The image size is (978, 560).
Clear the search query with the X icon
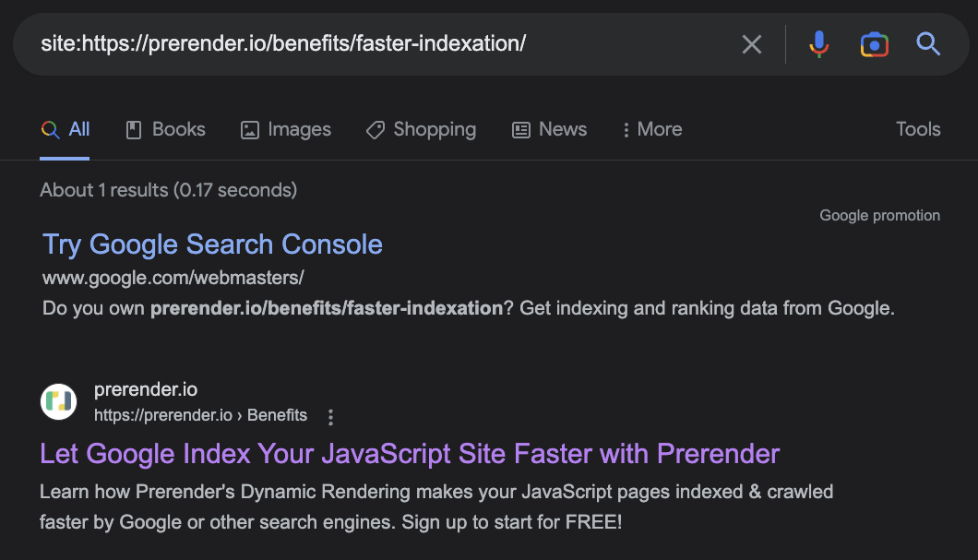[752, 44]
